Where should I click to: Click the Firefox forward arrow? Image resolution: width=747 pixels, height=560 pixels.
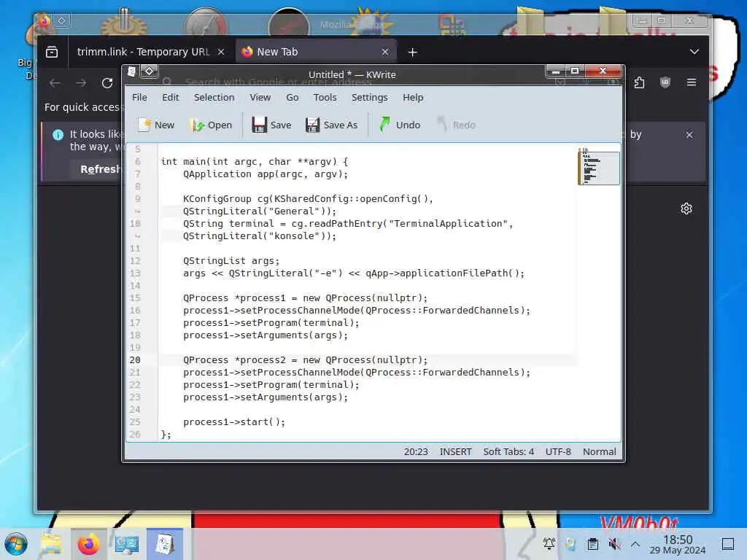[82, 83]
